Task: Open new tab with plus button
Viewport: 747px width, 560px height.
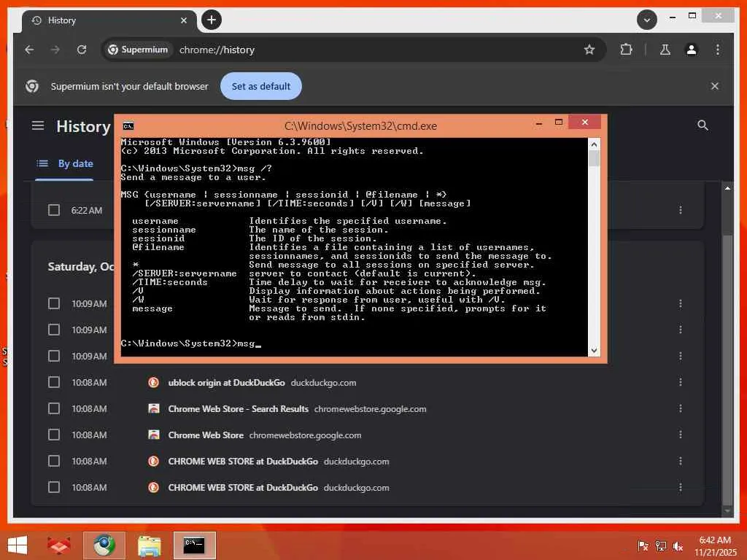Action: coord(212,20)
